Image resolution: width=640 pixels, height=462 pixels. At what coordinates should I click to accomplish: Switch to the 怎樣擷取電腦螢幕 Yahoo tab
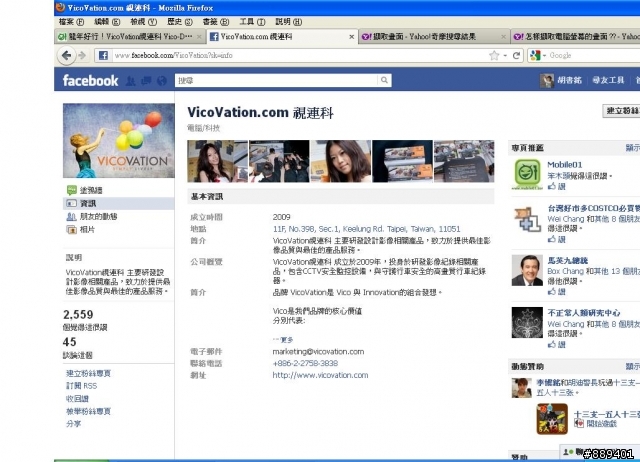pos(576,37)
